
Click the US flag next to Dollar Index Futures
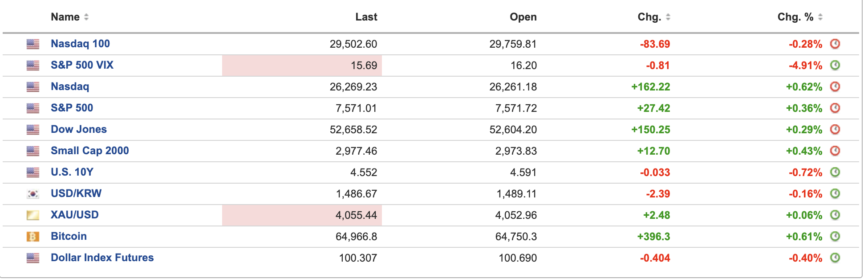33,258
